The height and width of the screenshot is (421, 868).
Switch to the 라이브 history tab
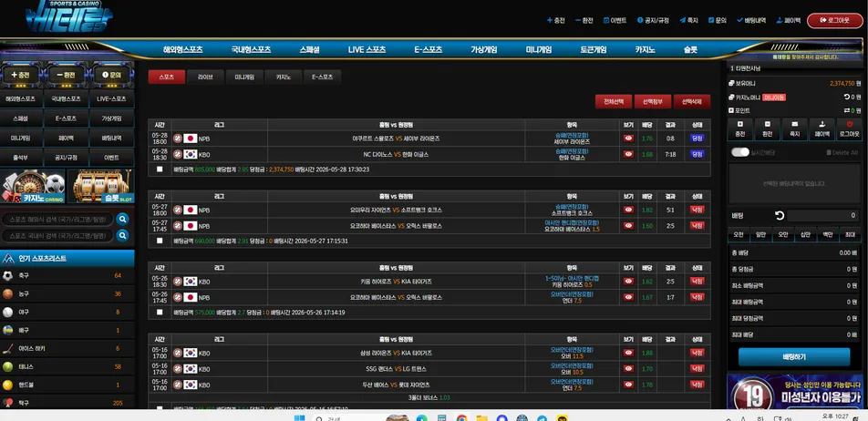(x=205, y=77)
